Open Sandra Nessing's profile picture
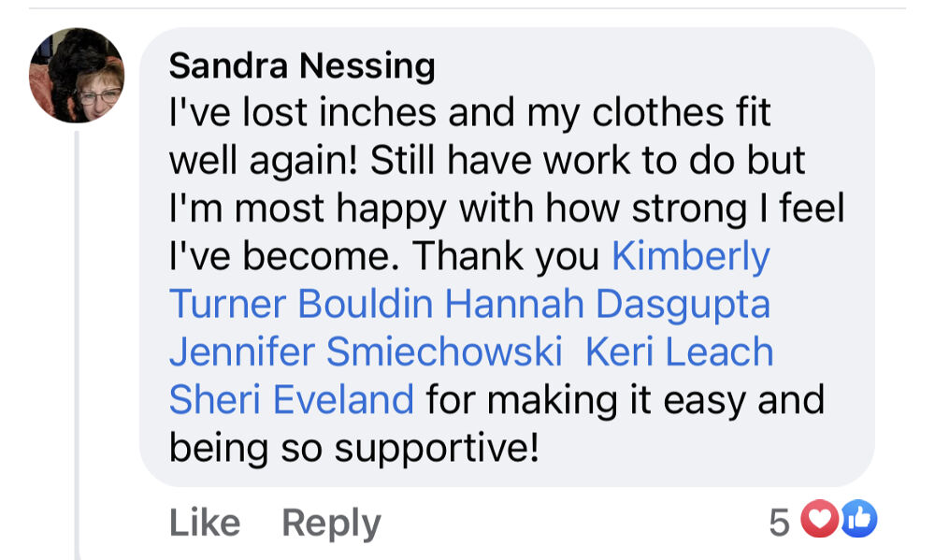Image resolution: width=935 pixels, height=560 pixels. 77,76
